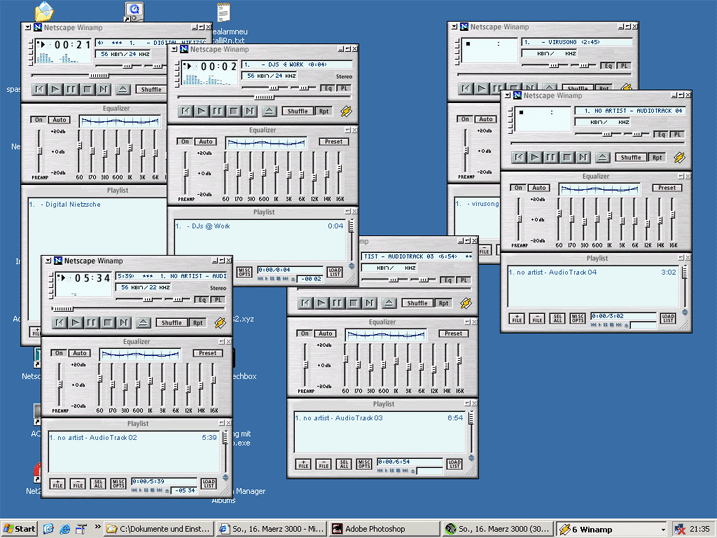This screenshot has width=717, height=538.
Task: Expand quick launch overflow chevron on taskbar
Action: point(97,527)
